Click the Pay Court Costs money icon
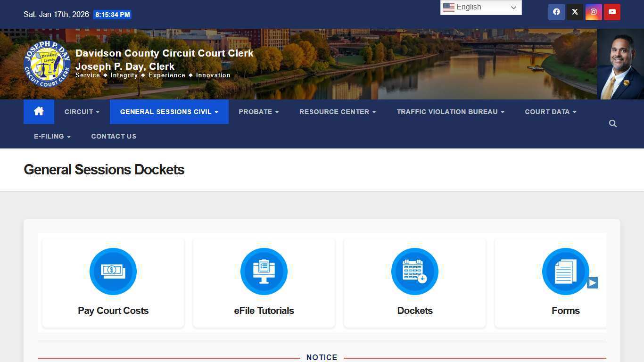Viewport: 644px width, 362px height. click(x=113, y=271)
